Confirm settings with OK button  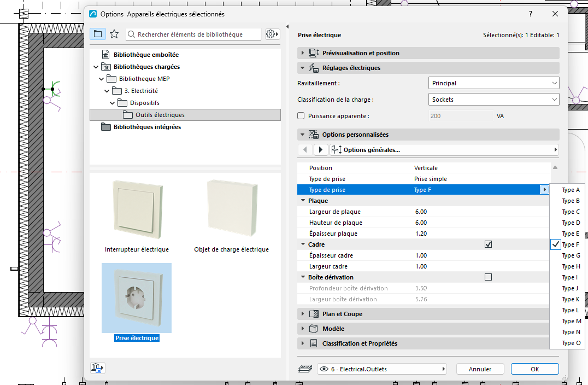pyautogui.click(x=535, y=369)
